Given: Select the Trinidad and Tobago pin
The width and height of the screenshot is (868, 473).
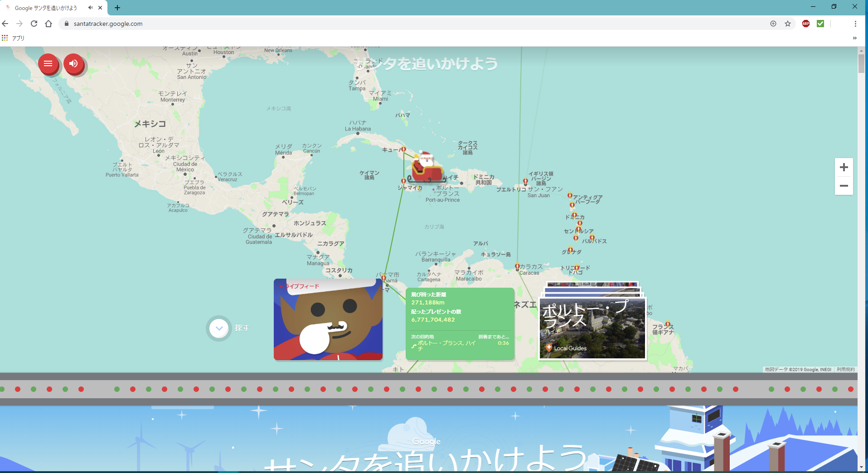Looking at the screenshot, I should click(577, 268).
